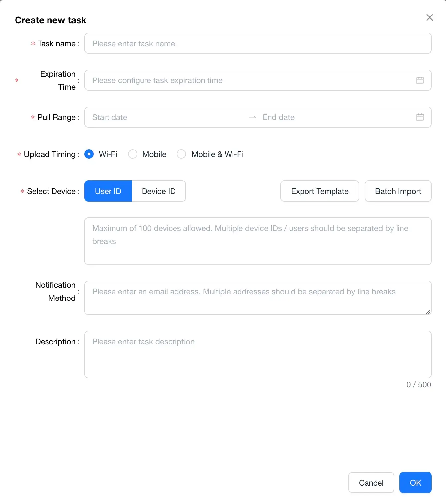Click the calendar icon in Pull Range field

click(420, 117)
